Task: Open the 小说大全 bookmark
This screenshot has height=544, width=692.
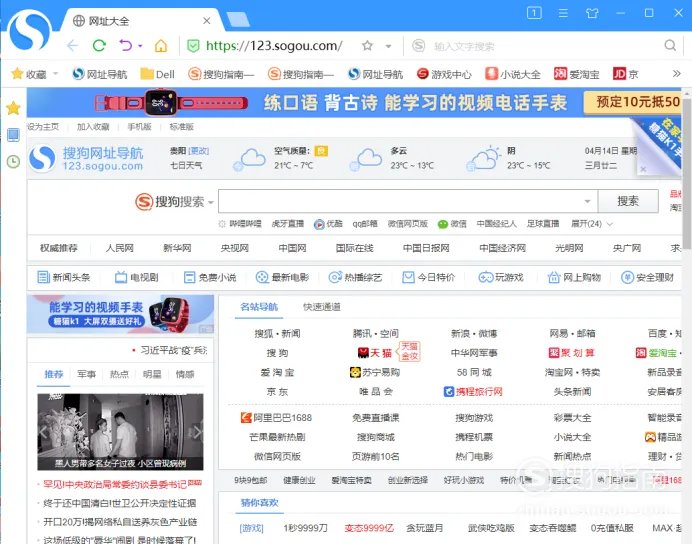Action: tap(512, 74)
